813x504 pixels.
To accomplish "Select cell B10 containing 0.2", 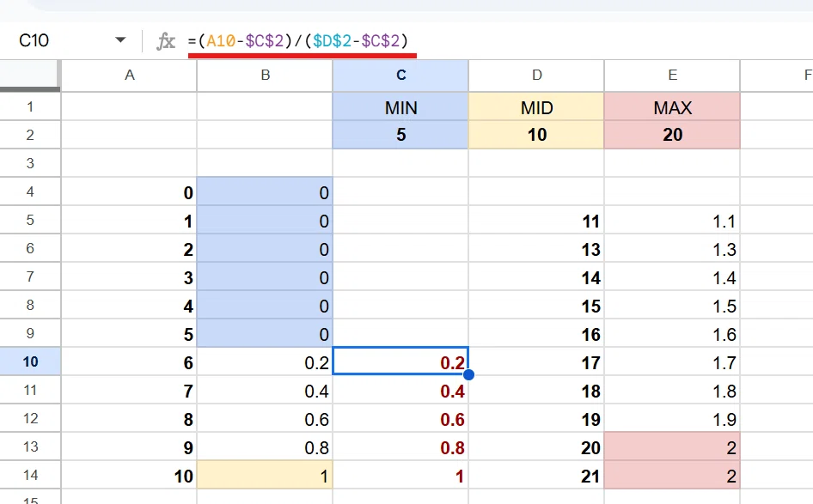I will point(265,361).
